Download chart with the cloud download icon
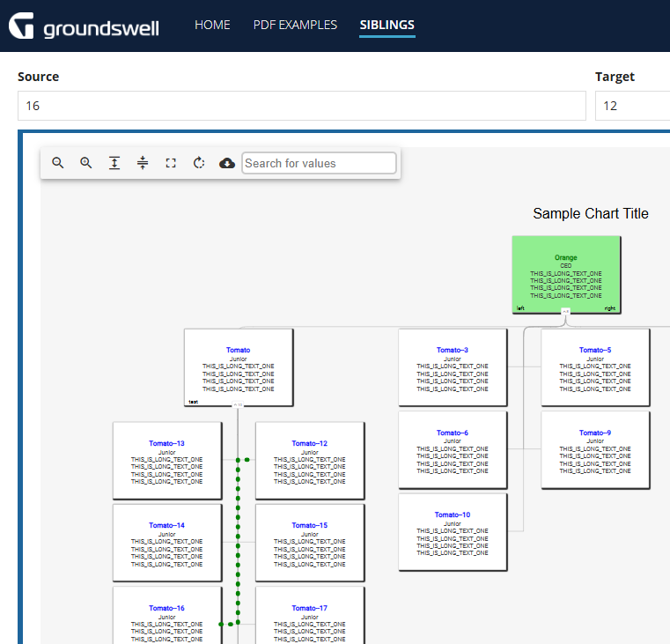The image size is (670, 644). click(227, 163)
